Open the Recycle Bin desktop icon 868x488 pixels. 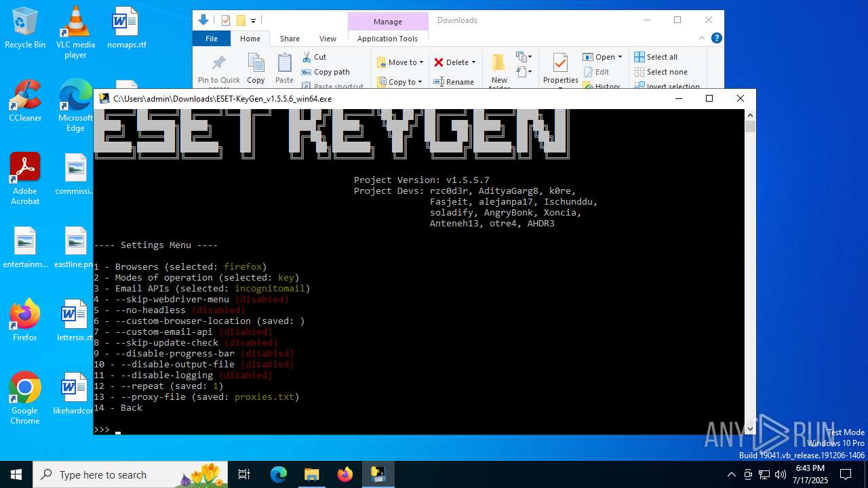pyautogui.click(x=25, y=28)
